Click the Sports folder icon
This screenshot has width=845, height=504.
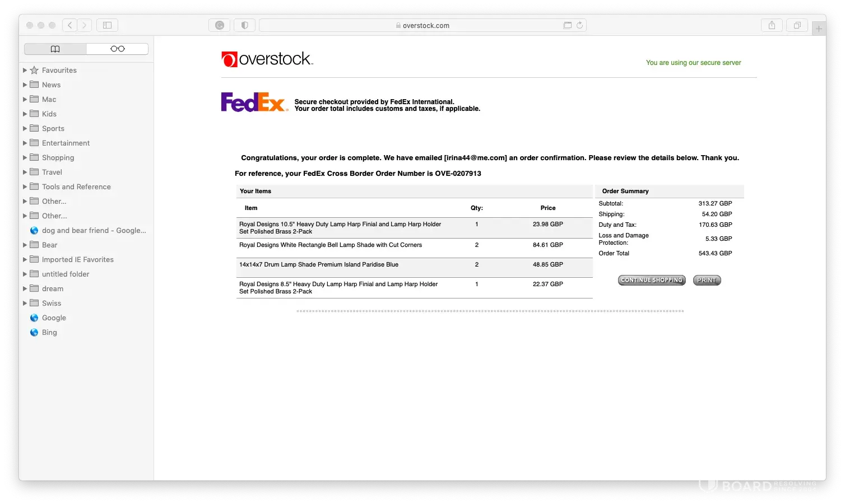coord(34,128)
